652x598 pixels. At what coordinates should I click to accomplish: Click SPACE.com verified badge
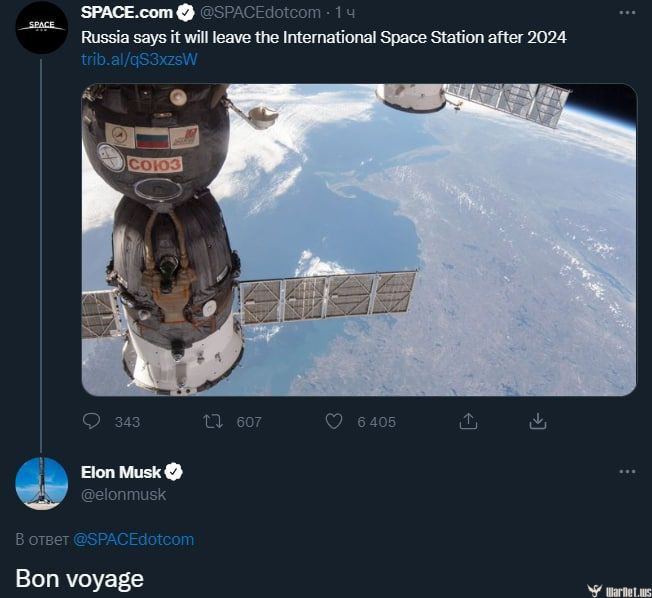pyautogui.click(x=185, y=13)
